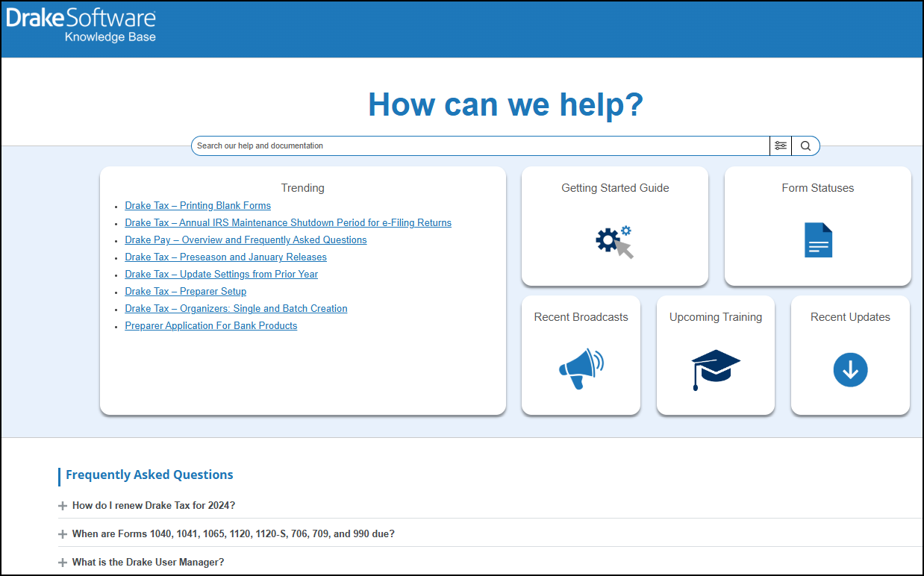Click the Form Statuses card title

818,188
